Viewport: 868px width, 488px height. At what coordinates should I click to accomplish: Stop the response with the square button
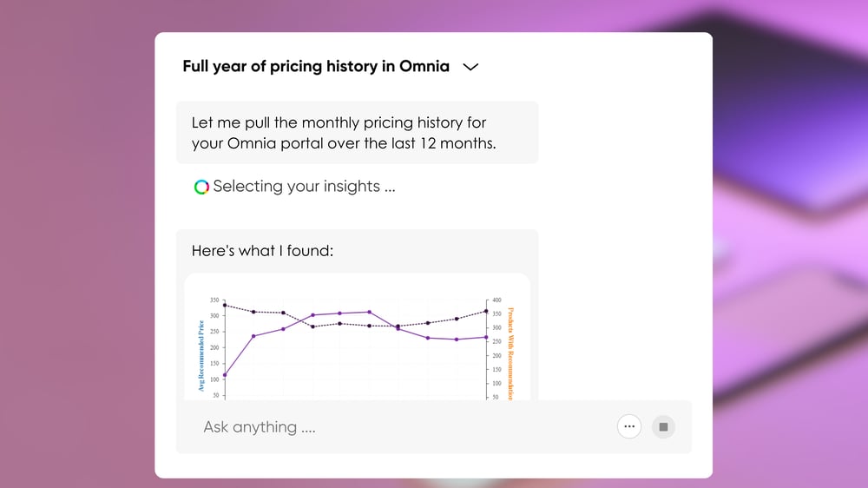coord(663,426)
